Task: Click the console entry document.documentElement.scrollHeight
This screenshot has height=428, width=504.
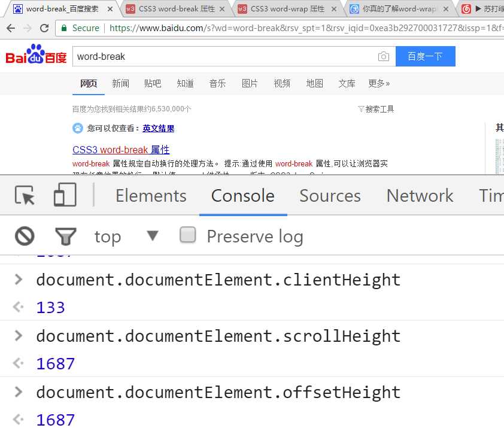Action: [218, 336]
